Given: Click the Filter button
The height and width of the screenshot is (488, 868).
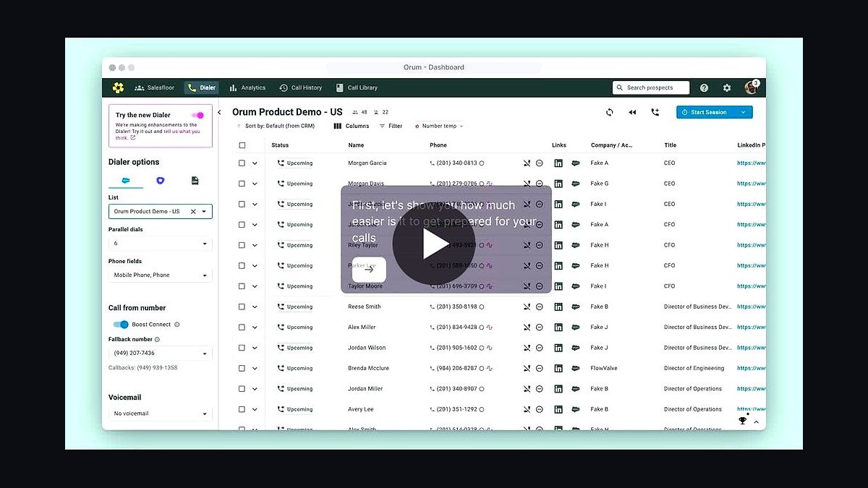Looking at the screenshot, I should click(391, 126).
